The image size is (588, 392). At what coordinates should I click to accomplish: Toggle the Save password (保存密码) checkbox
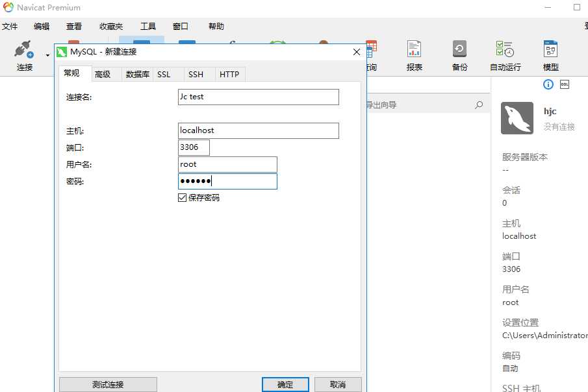click(183, 197)
